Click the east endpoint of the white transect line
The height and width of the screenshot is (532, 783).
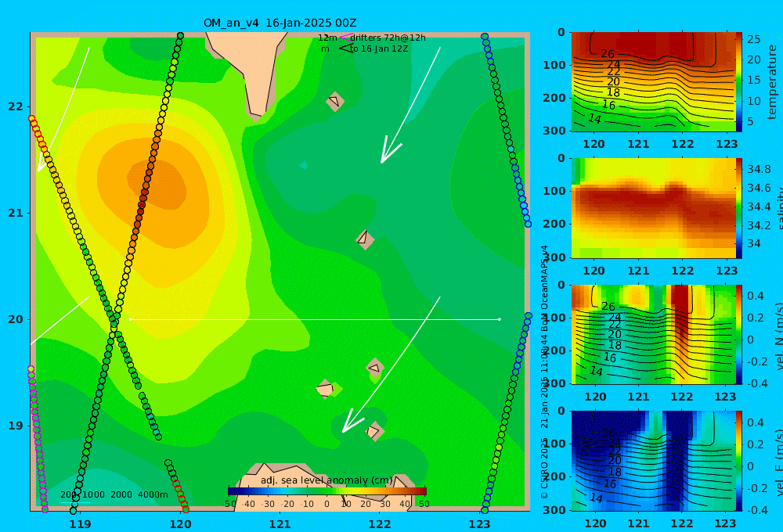point(500,319)
